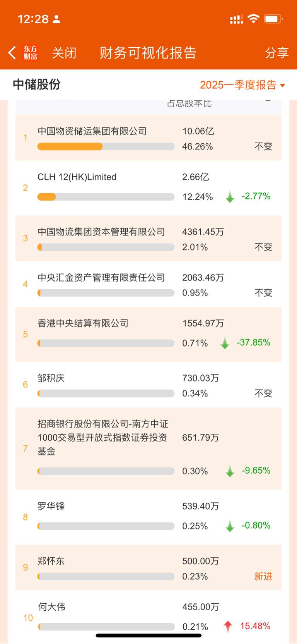297x644 pixels.
Task: Tap green down arrow for CLH 12(HK)Limited
Action: tap(230, 197)
